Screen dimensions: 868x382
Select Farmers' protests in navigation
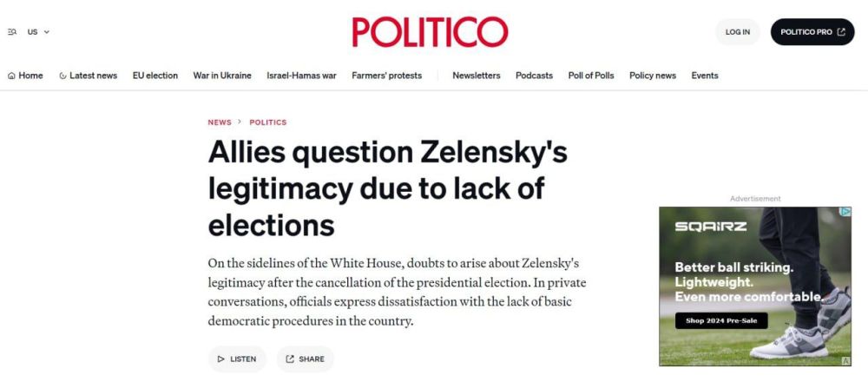coord(386,76)
